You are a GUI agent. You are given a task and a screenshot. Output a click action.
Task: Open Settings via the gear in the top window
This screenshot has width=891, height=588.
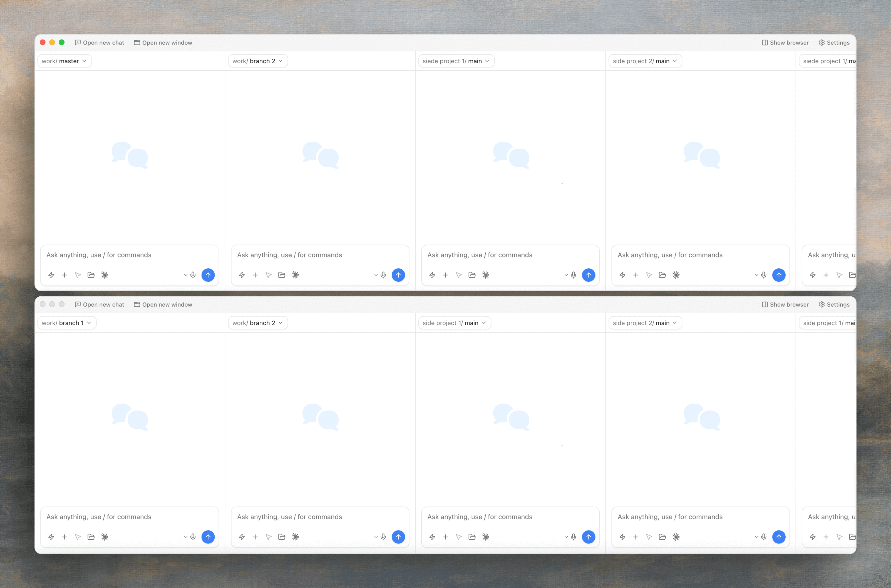pos(834,42)
